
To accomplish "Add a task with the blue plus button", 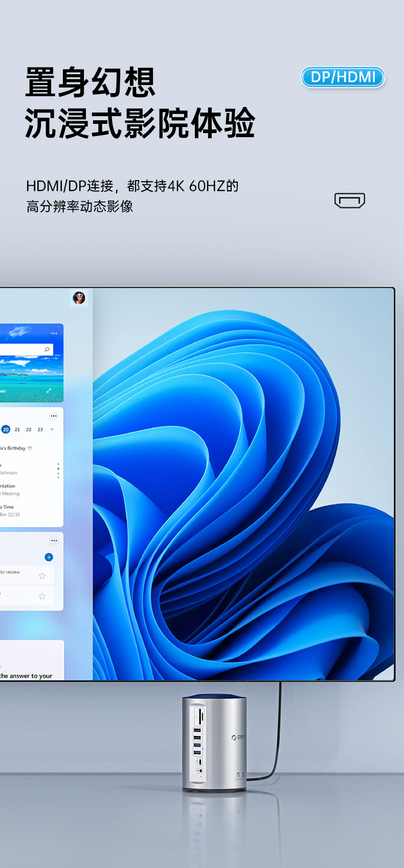I will 49,557.
